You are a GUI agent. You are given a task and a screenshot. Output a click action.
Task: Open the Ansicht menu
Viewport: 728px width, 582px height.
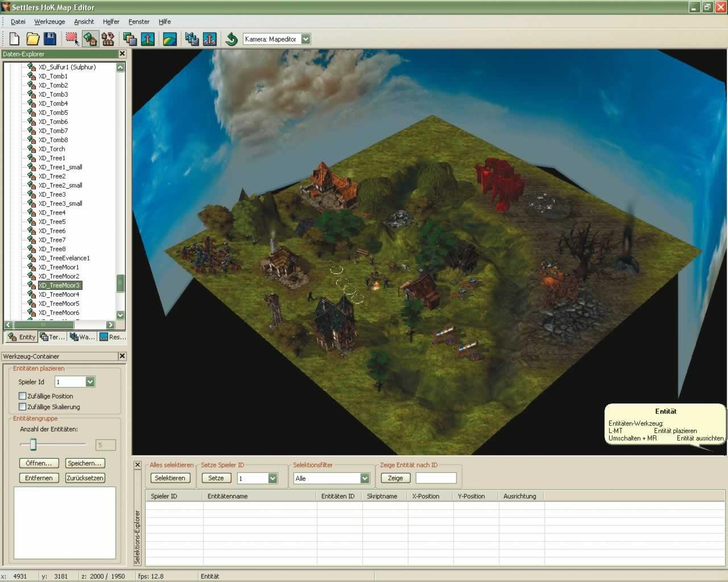(84, 22)
